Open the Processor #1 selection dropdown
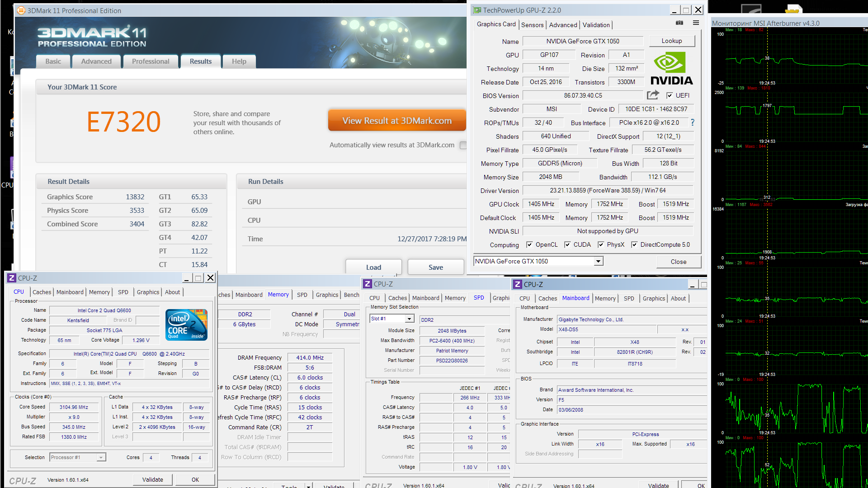 [x=101, y=457]
